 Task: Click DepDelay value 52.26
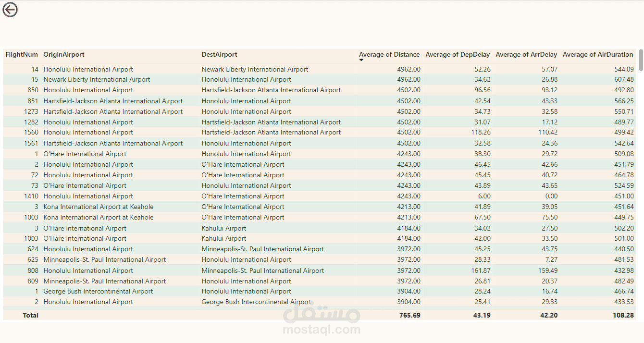point(482,69)
